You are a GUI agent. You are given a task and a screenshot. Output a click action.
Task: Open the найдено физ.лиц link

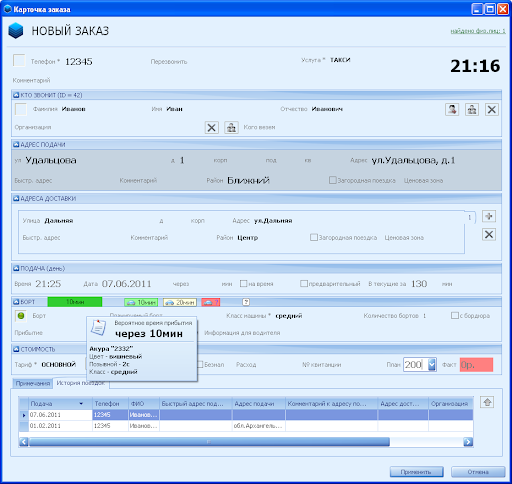point(478,31)
